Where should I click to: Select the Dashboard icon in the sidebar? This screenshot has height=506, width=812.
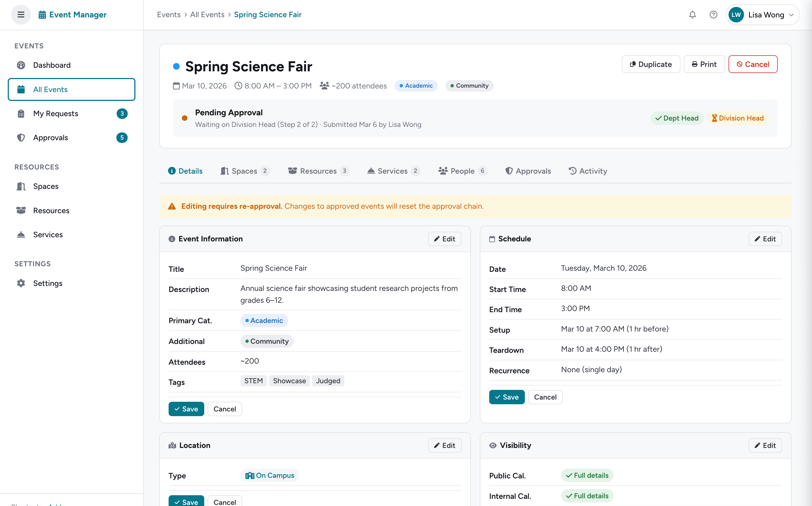(x=21, y=65)
